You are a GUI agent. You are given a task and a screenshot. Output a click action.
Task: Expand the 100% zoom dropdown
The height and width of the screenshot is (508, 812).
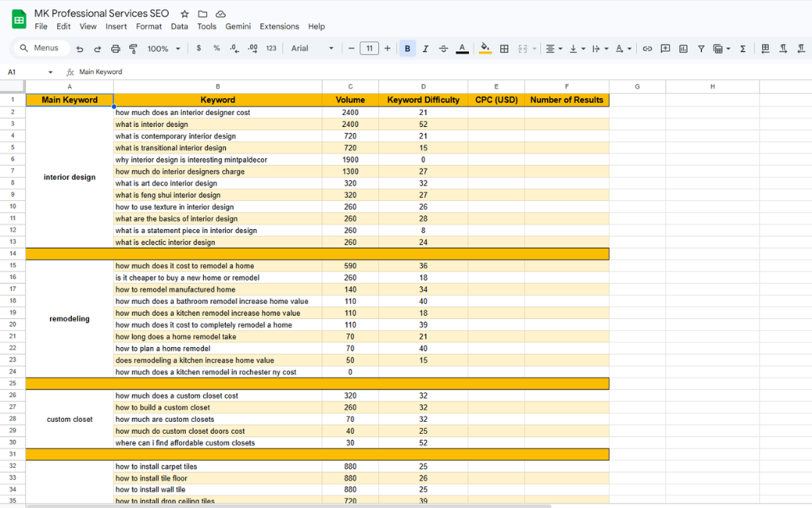[x=163, y=48]
